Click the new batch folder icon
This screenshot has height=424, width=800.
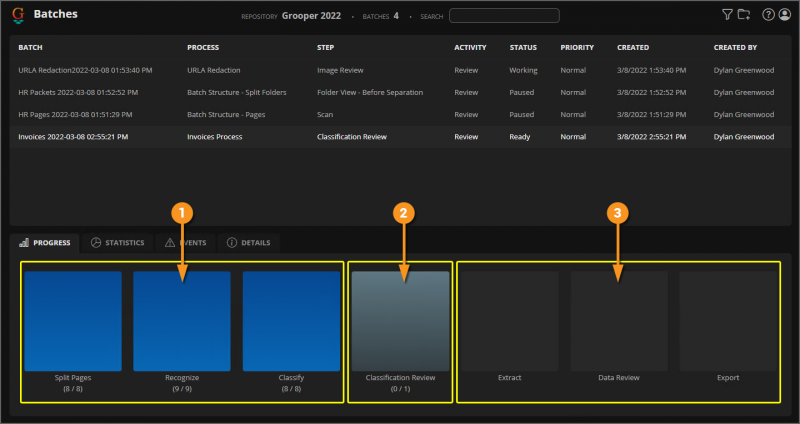[743, 15]
